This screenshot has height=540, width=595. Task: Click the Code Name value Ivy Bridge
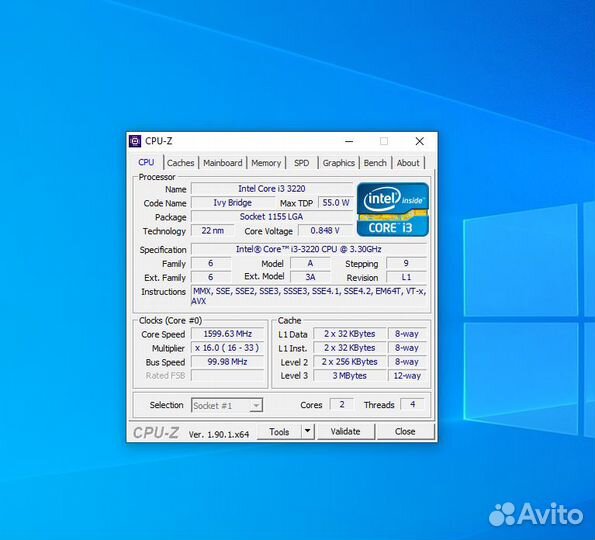tap(233, 203)
